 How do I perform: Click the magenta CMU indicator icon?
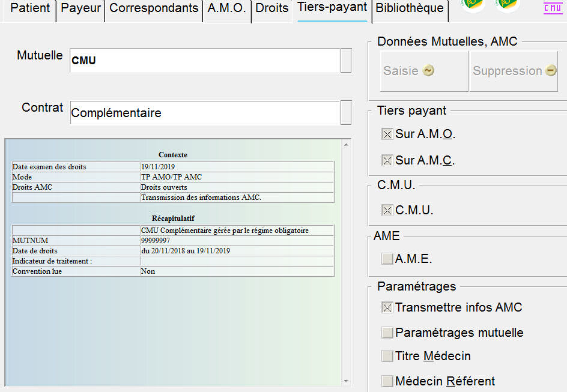(x=553, y=8)
